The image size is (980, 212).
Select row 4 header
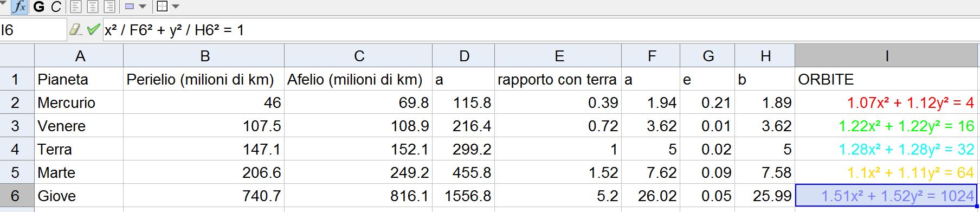point(17,149)
